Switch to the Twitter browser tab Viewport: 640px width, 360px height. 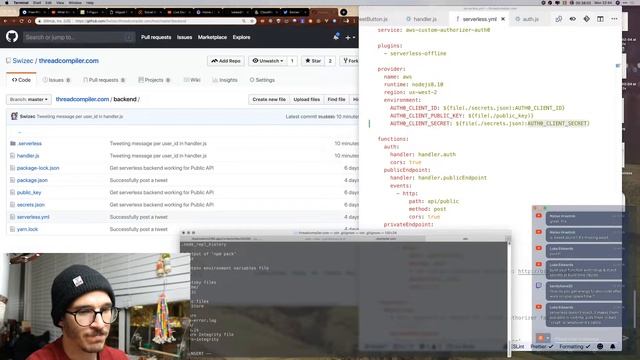[296, 12]
